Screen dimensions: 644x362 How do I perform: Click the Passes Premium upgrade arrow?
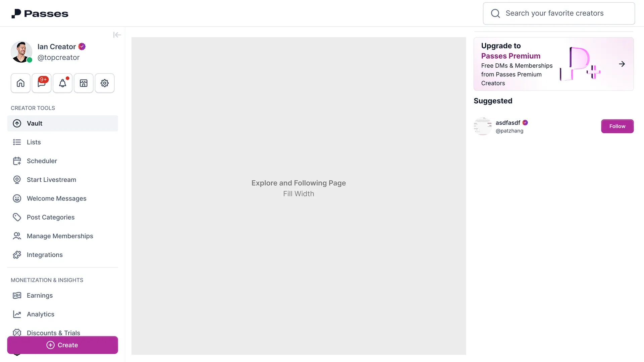pyautogui.click(x=622, y=64)
